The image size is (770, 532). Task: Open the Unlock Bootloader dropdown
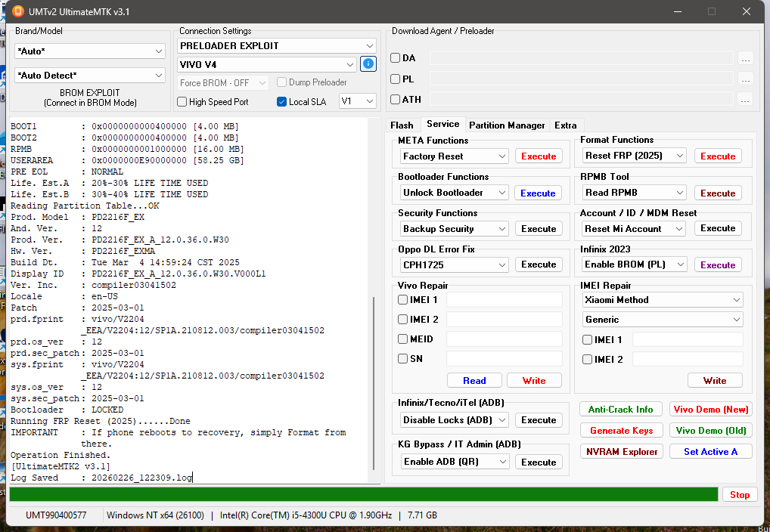tap(454, 193)
